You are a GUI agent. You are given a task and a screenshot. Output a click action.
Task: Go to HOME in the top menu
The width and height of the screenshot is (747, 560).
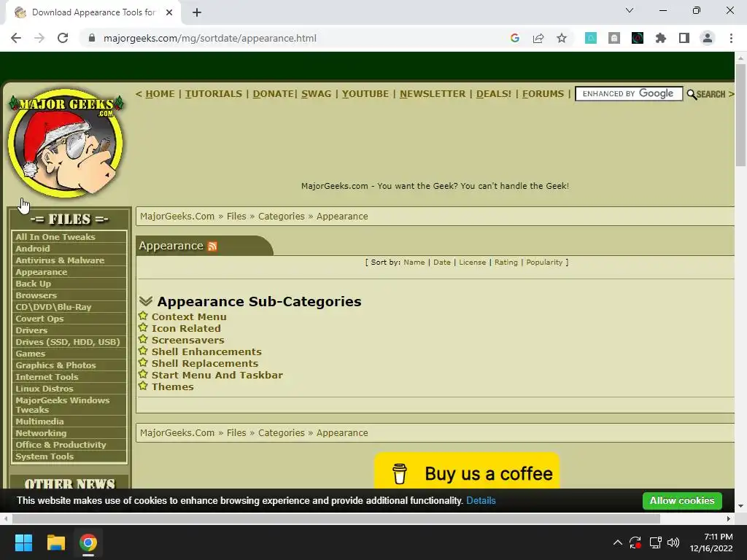pyautogui.click(x=160, y=94)
